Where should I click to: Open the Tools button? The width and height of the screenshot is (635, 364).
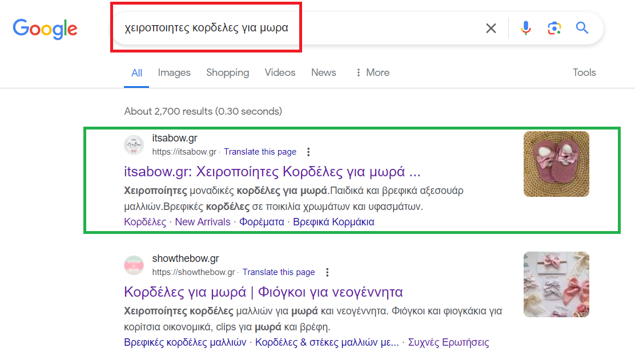(x=584, y=72)
